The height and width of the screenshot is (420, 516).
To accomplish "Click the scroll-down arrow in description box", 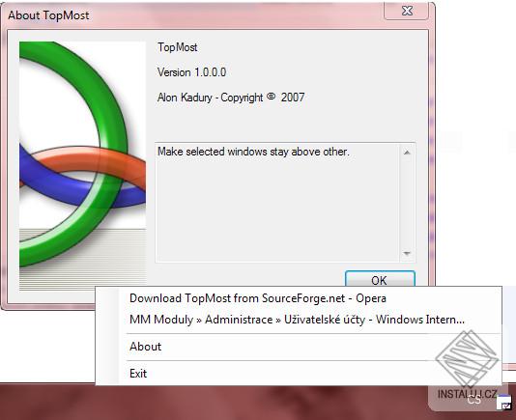I will click(407, 253).
